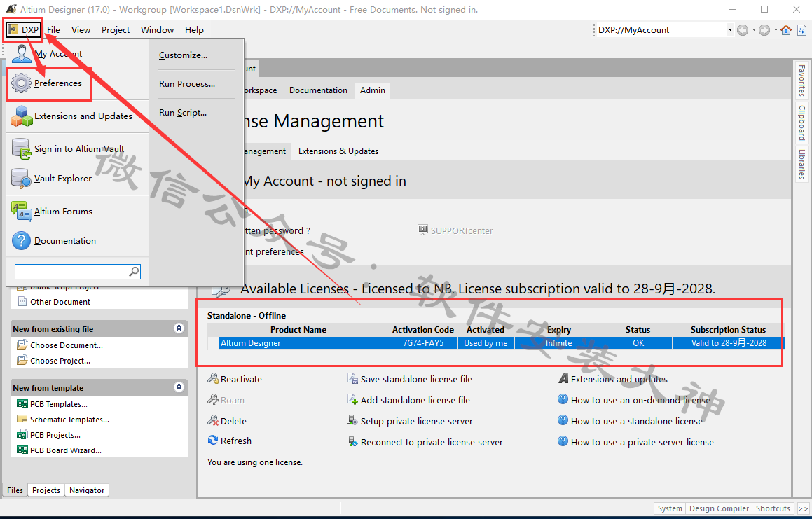Open the File menu
Image resolution: width=812 pixels, height=519 pixels.
[x=53, y=30]
